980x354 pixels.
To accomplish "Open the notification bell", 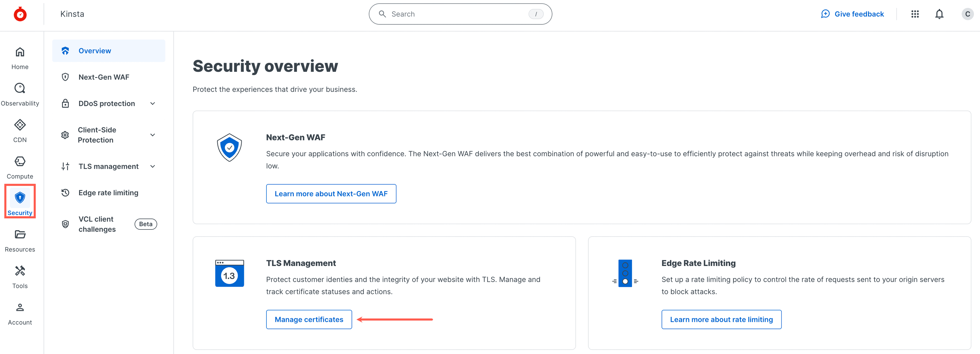I will pos(939,14).
